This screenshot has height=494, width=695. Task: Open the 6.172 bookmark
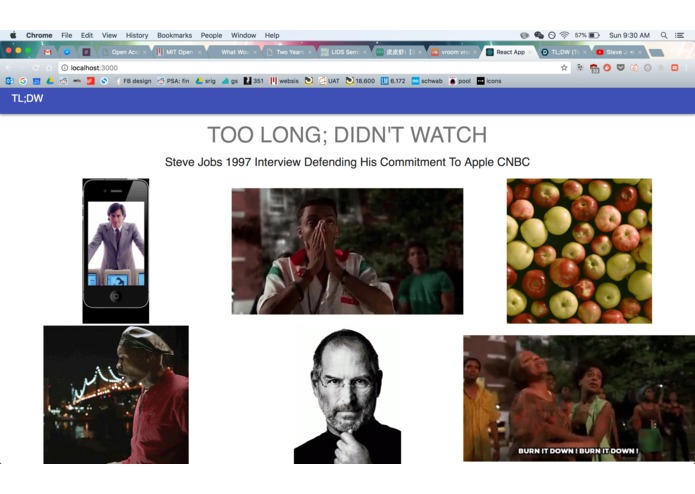tap(394, 81)
